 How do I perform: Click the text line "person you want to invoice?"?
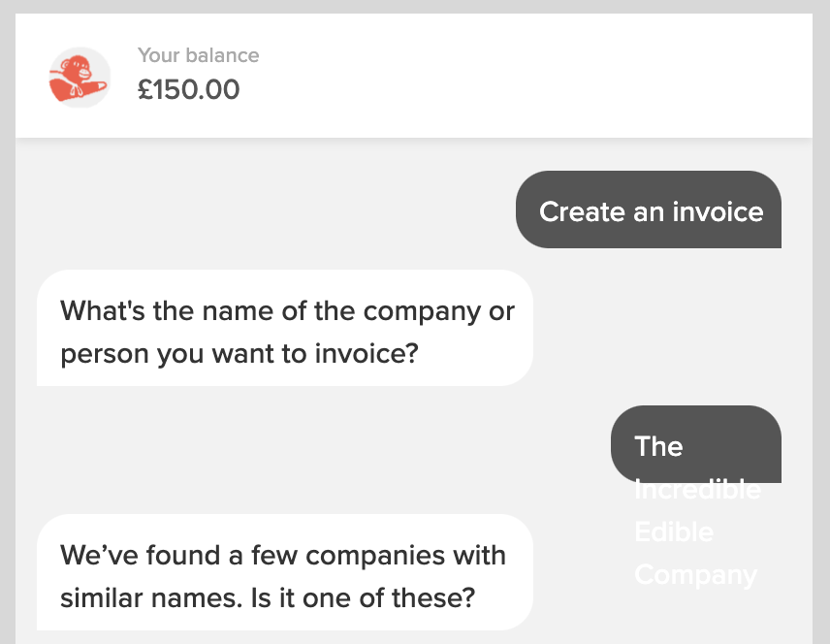click(239, 352)
